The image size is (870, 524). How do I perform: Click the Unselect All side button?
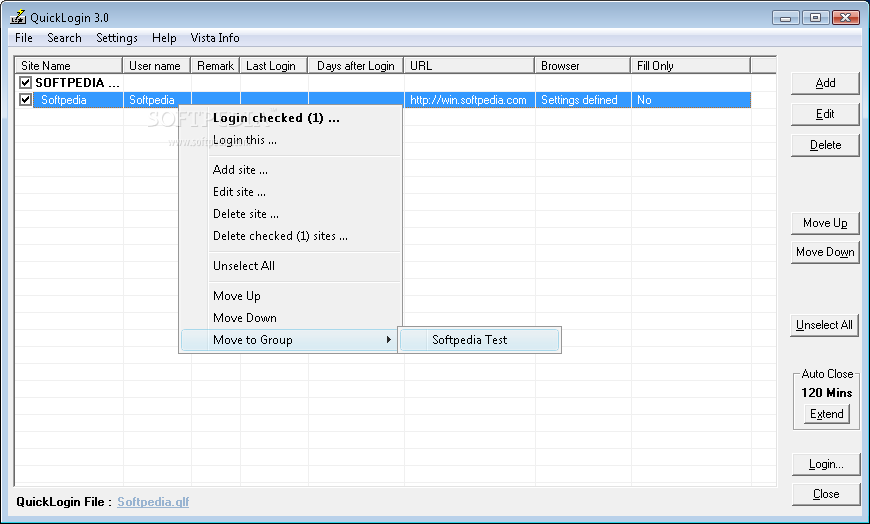coord(824,325)
